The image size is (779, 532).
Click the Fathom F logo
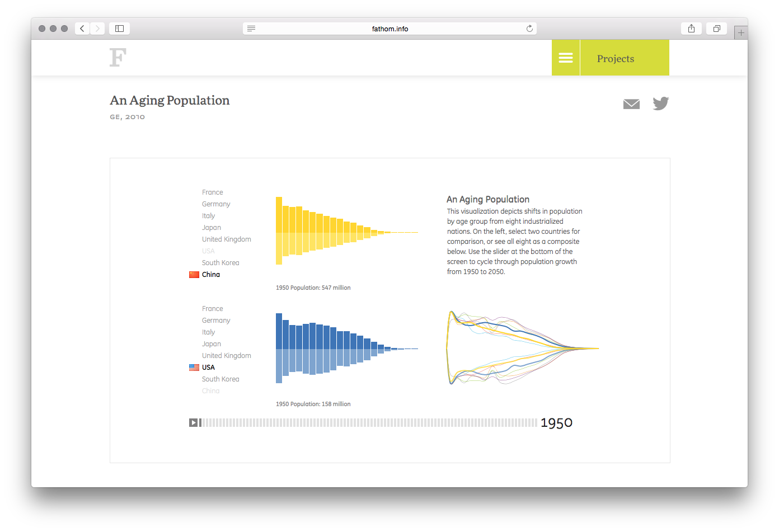(118, 58)
